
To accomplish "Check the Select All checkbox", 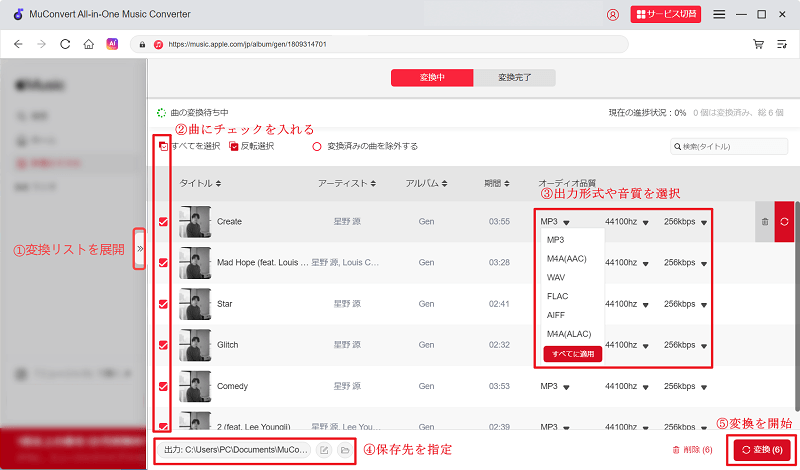I will pos(163,146).
